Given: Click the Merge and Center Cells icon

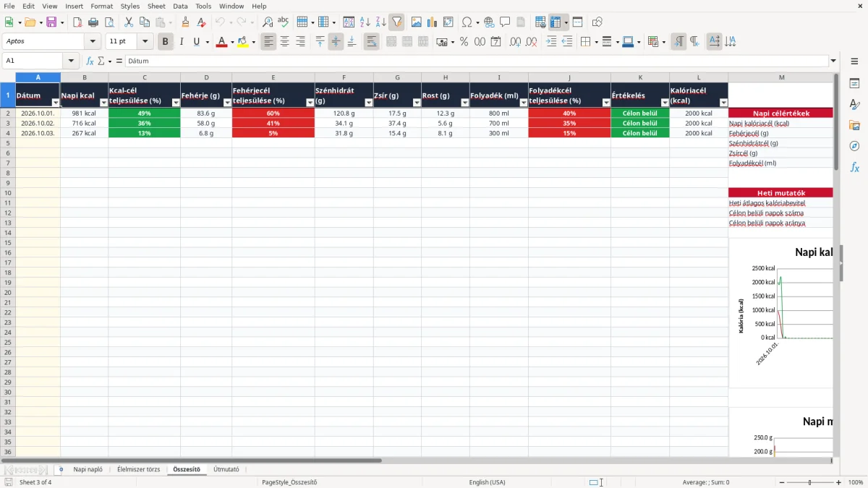Looking at the screenshot, I should [x=391, y=42].
